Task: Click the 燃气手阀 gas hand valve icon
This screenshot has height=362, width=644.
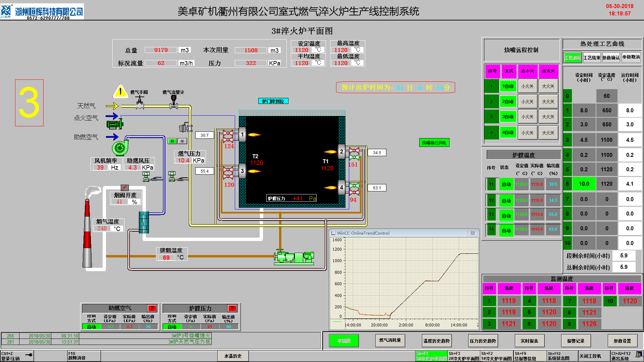Action: tap(140, 103)
